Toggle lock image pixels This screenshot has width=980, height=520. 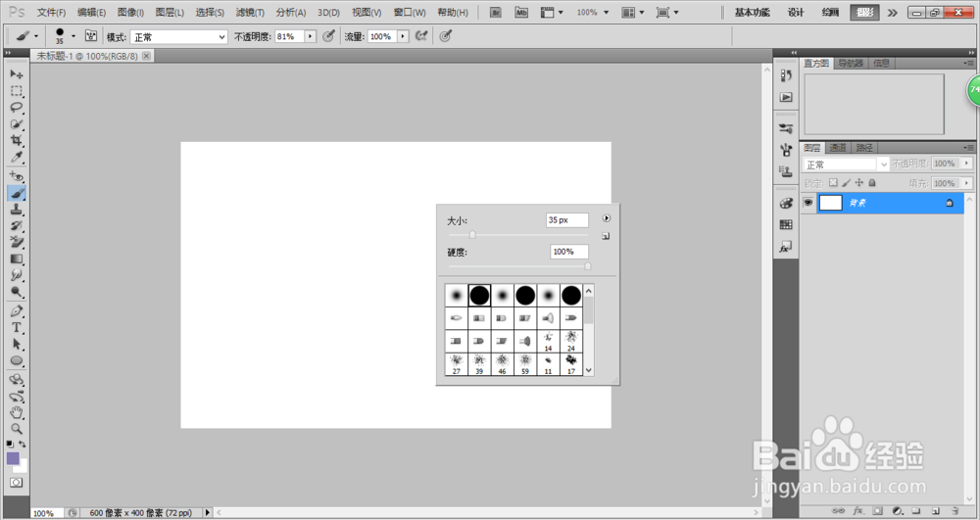[847, 183]
